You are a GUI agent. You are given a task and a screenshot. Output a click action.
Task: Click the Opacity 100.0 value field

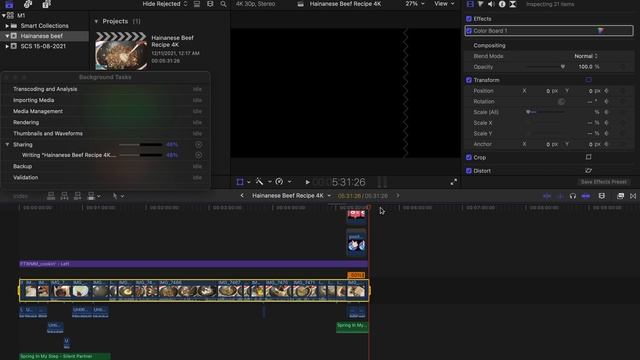pos(586,67)
